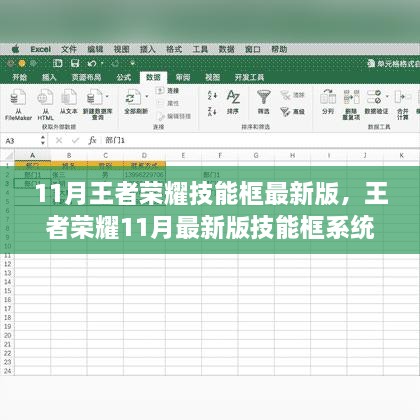Click the Redo icon in title bar

coord(115,63)
